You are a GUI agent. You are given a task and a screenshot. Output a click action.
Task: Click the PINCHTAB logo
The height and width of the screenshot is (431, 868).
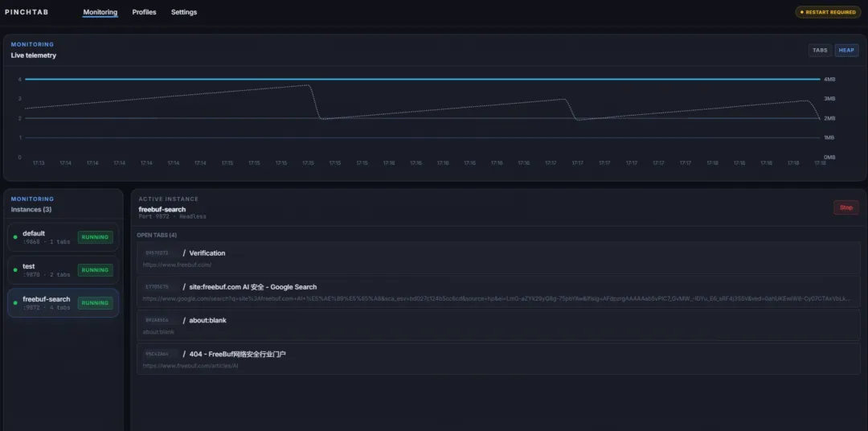click(28, 12)
